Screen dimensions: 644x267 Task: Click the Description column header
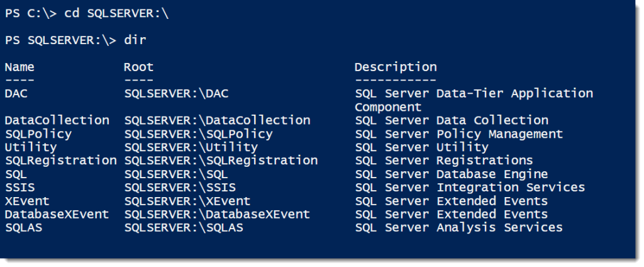pyautogui.click(x=396, y=67)
